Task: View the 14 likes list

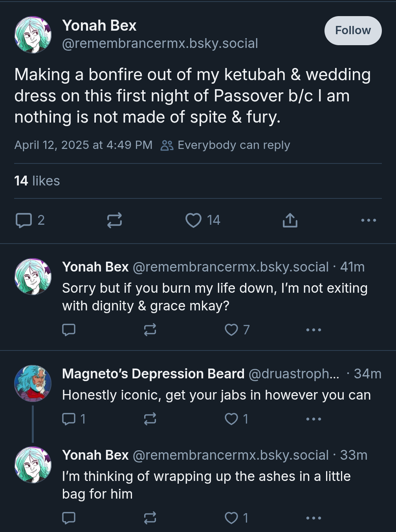Action: tap(37, 181)
